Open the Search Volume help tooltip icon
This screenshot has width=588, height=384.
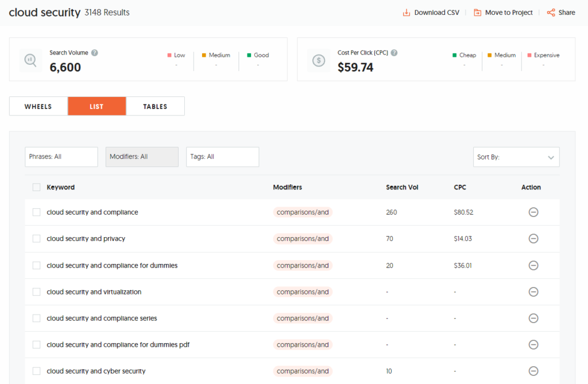(x=94, y=52)
